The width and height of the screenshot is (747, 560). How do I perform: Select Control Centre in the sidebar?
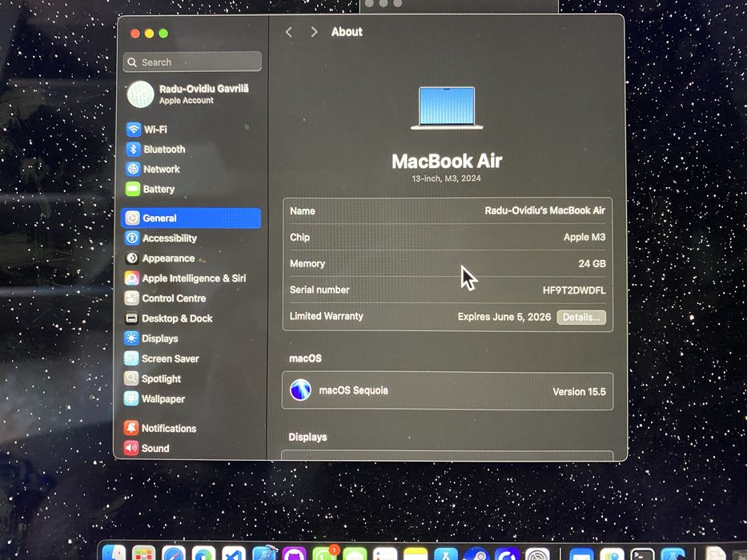click(165, 298)
